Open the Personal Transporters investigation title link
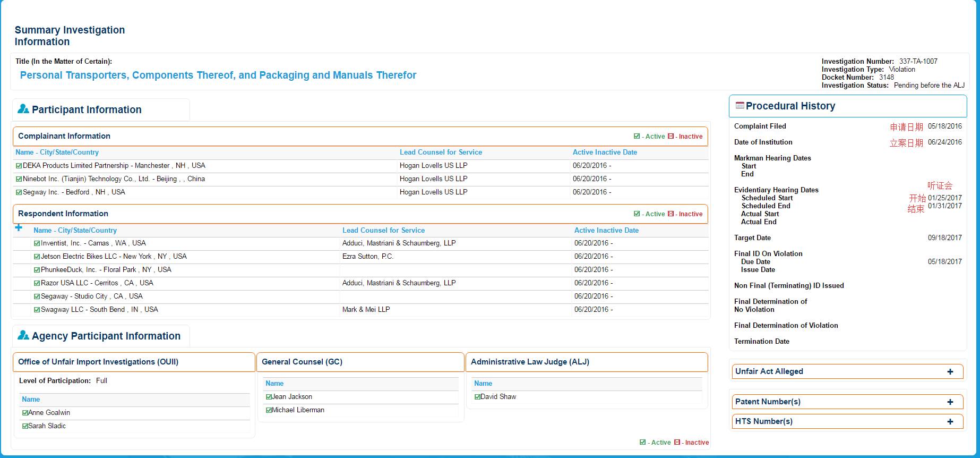Viewport: 980px width, 458px height. (218, 75)
